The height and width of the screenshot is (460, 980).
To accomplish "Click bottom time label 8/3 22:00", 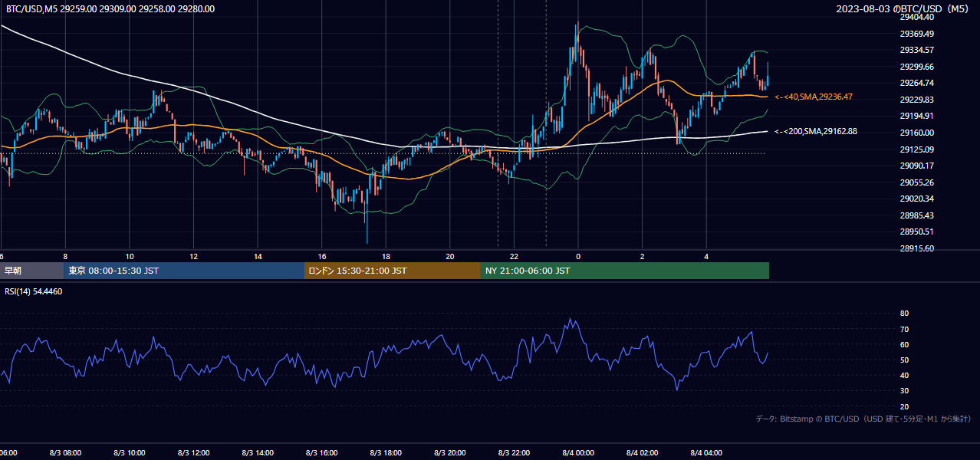I will [x=514, y=453].
